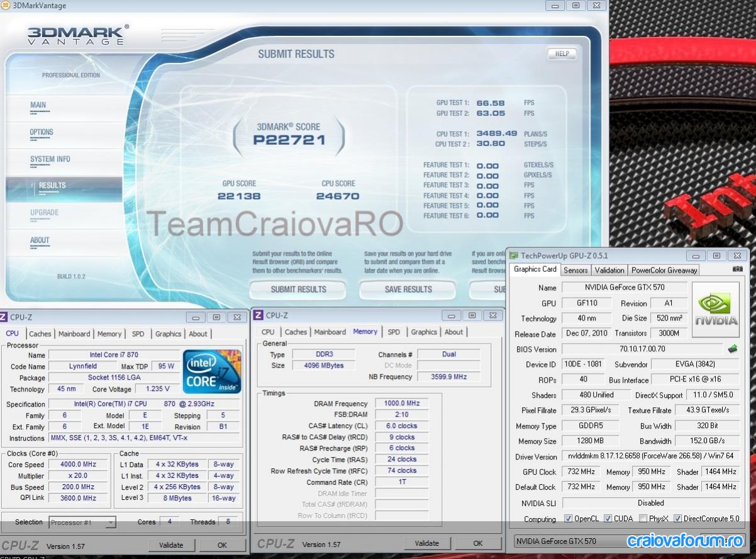756x559 pixels.
Task: Click the BIOS save chip icon in GPU-Z
Action: pos(733,349)
